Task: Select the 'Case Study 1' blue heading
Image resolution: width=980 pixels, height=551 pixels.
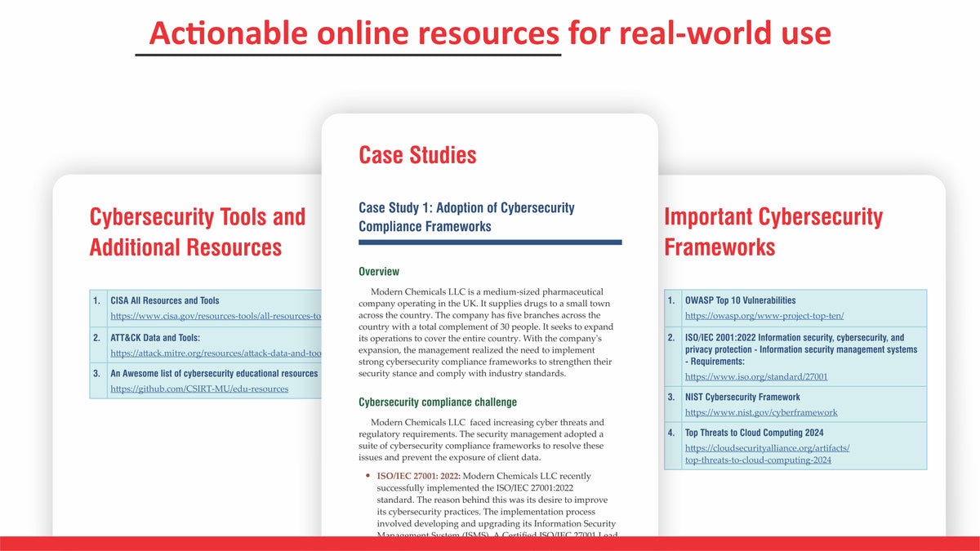Action: (466, 217)
